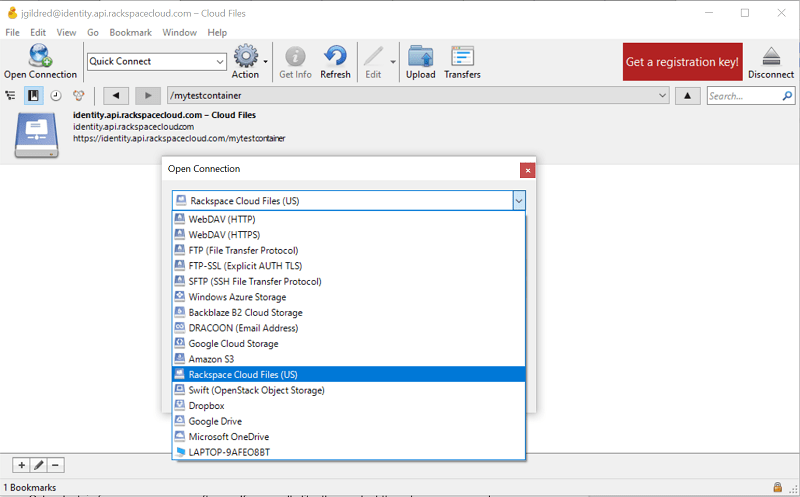Choose FTP-SSL (Explicit AUTH TLS)

[349, 266]
